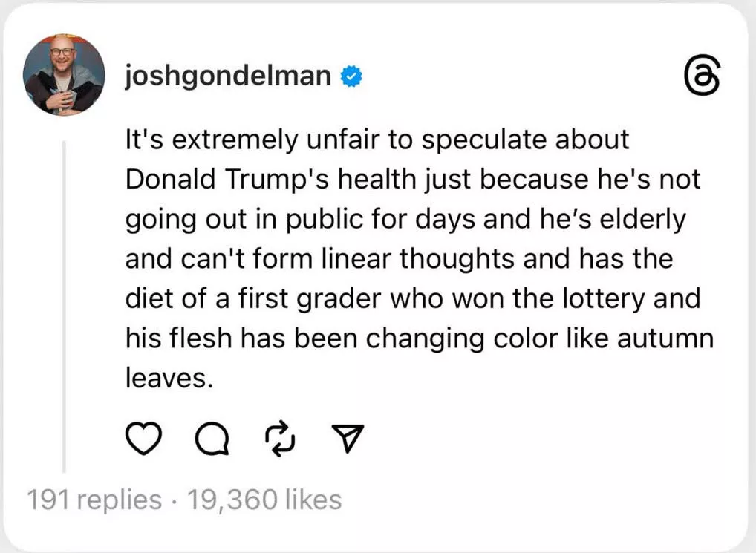
Task: Repost using the circular arrows icon
Action: 281,439
